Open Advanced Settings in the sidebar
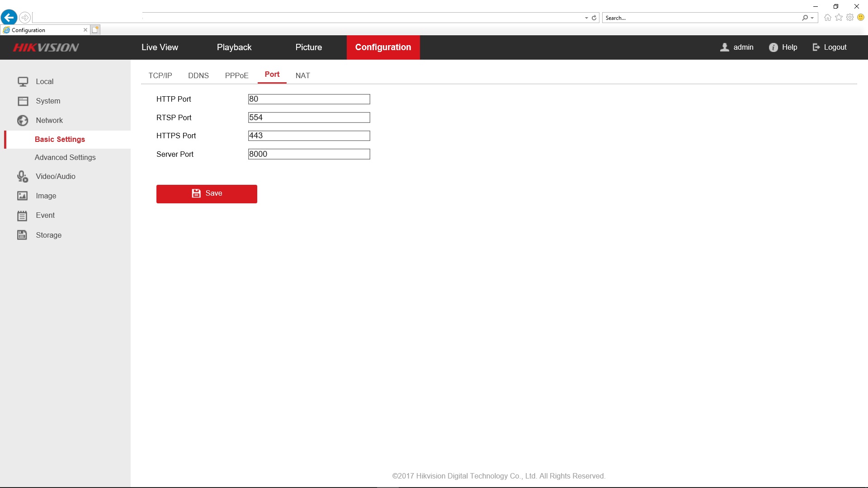This screenshot has width=868, height=488. point(65,158)
